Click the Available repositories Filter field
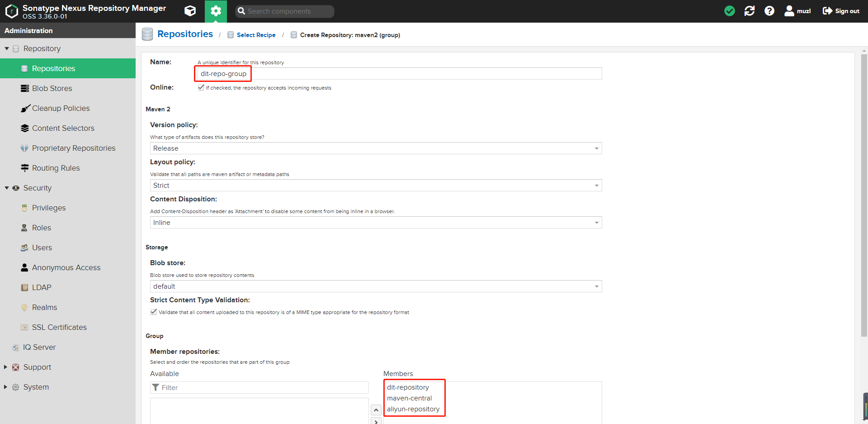868x424 pixels. (259, 387)
